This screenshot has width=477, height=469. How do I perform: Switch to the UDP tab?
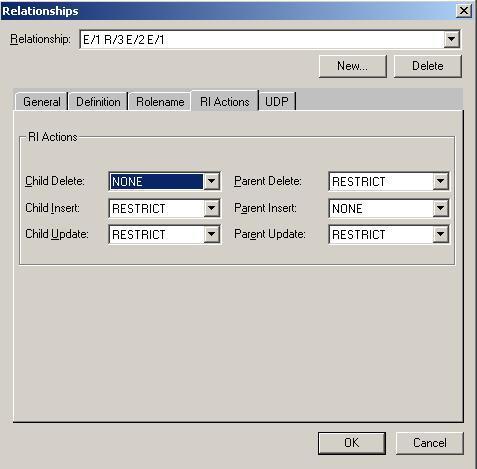click(x=277, y=101)
